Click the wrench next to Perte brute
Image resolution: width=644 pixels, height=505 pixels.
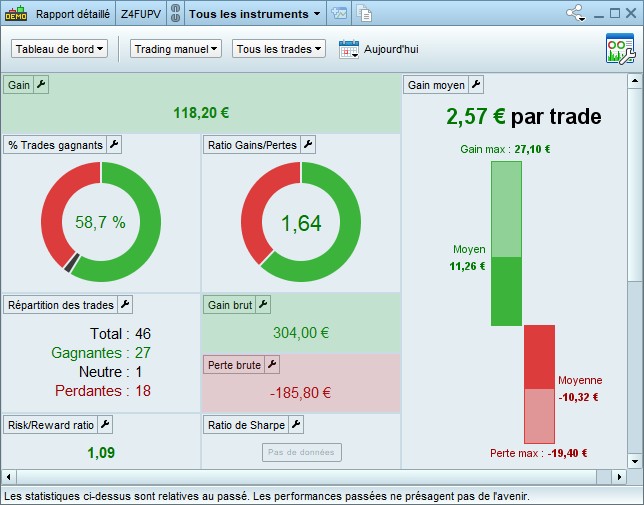[x=272, y=365]
